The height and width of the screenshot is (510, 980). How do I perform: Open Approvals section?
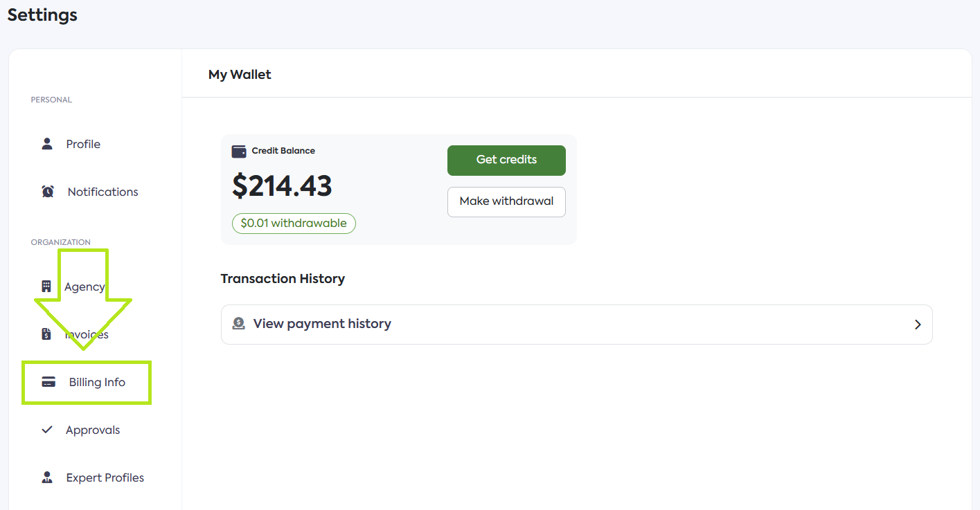93,430
